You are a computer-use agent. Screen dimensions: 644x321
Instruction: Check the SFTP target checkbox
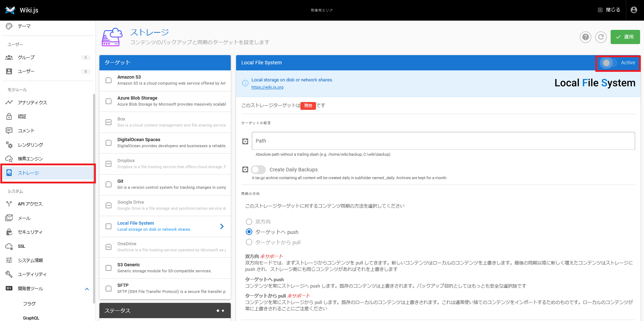point(109,289)
